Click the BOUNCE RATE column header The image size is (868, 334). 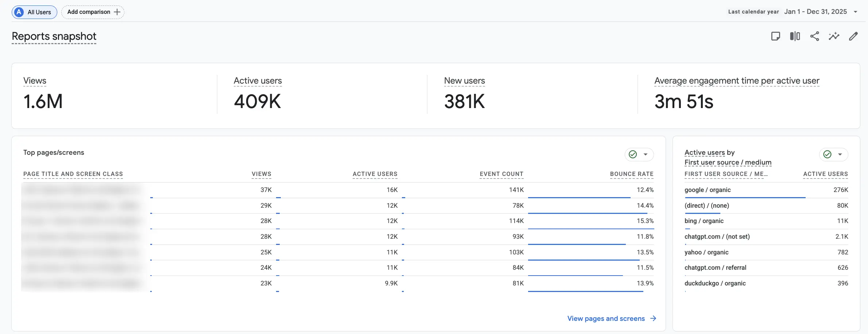tap(632, 174)
